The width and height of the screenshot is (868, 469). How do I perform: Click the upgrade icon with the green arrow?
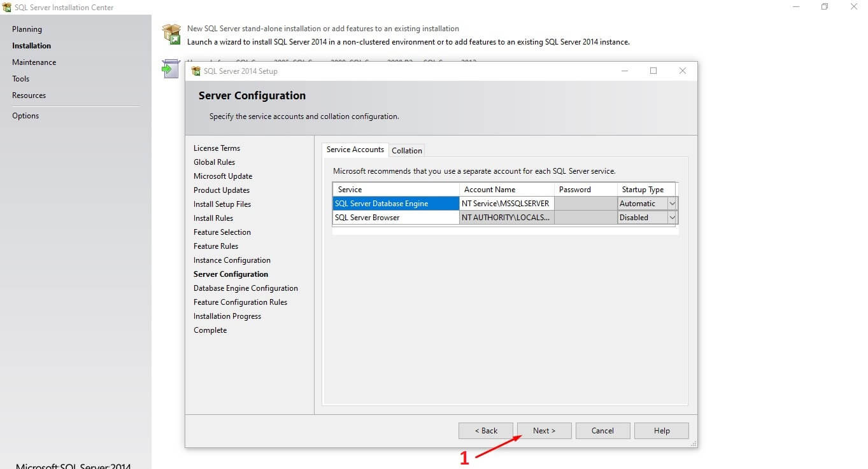tap(170, 69)
